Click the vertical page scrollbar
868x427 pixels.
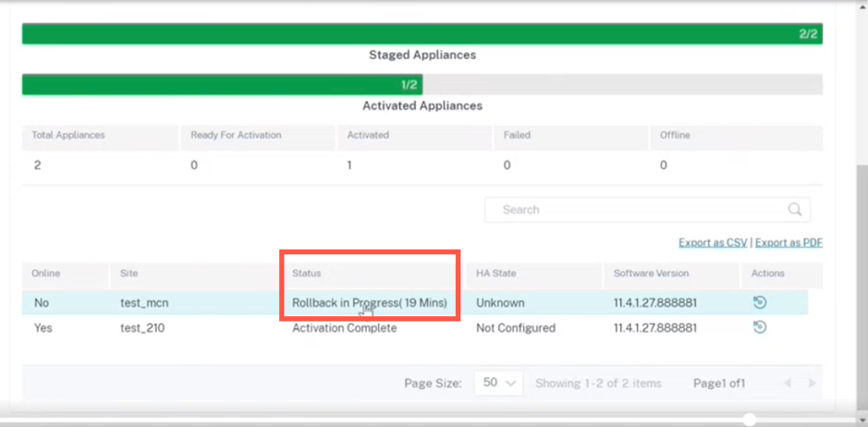862,288
